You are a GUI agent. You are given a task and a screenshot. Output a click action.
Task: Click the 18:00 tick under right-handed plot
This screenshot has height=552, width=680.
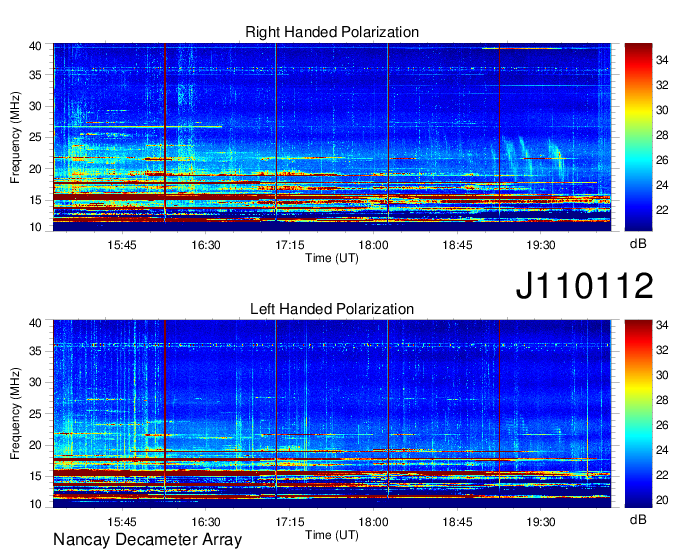pos(373,245)
